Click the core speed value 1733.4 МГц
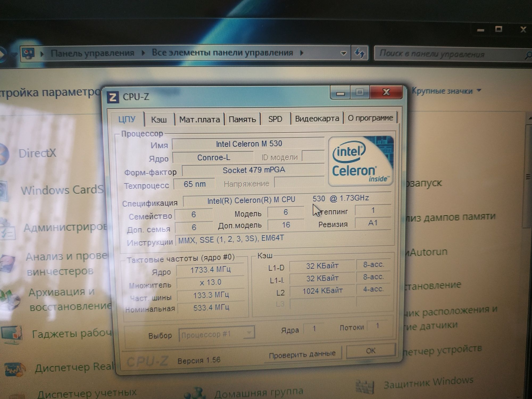532x399 pixels. click(x=210, y=270)
